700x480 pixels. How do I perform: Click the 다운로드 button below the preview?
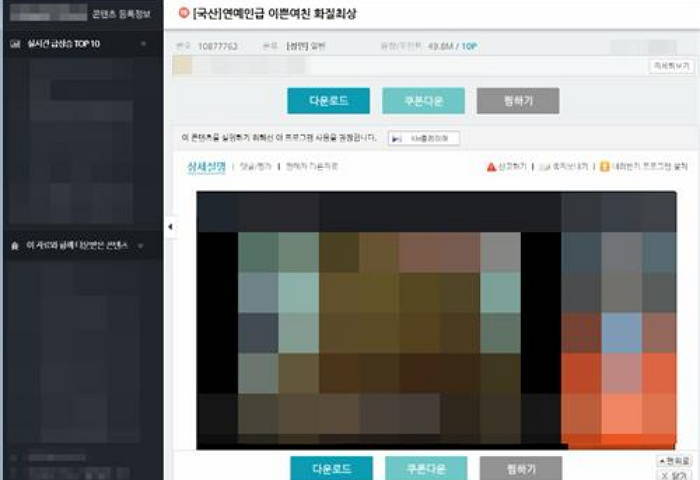pyautogui.click(x=331, y=468)
